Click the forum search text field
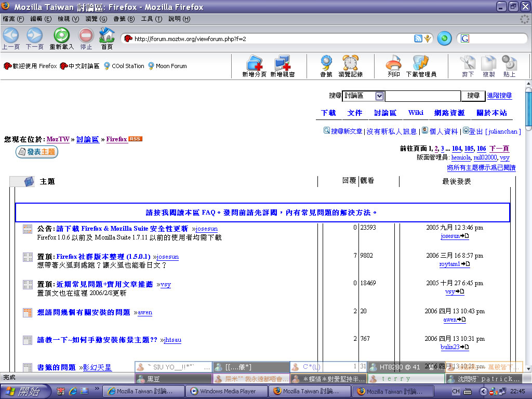The height and width of the screenshot is (399, 532). tap(422, 96)
